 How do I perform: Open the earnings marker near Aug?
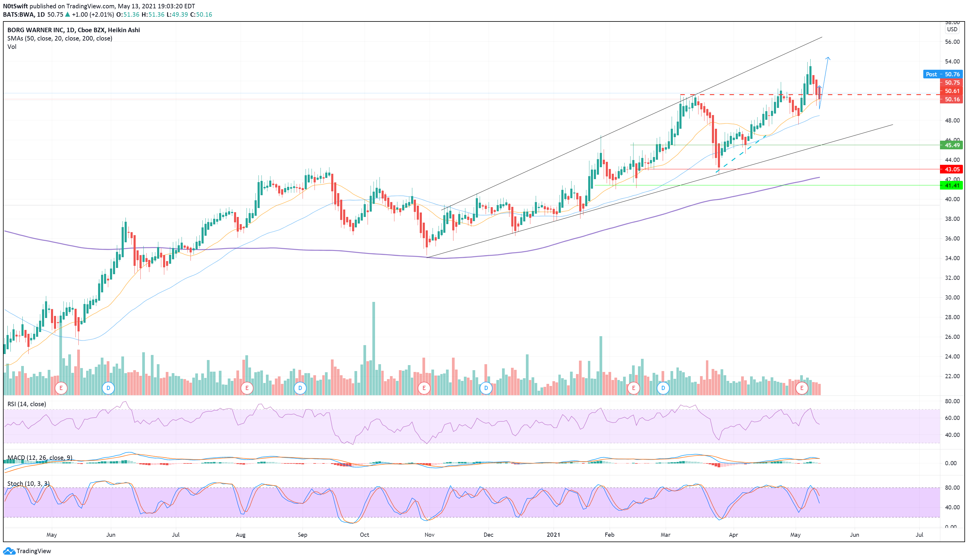click(247, 388)
